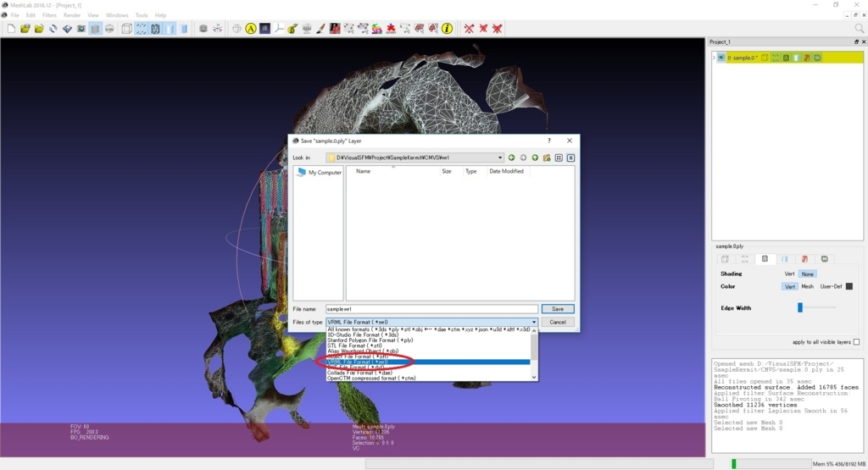
Task: Click the Z-painting brush tool icon
Action: point(321,29)
